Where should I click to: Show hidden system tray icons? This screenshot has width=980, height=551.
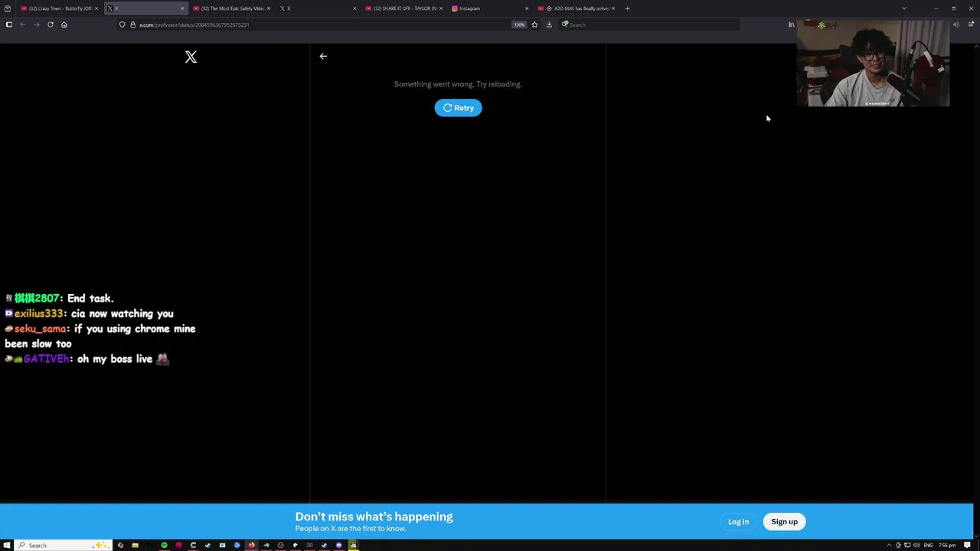[x=889, y=545]
